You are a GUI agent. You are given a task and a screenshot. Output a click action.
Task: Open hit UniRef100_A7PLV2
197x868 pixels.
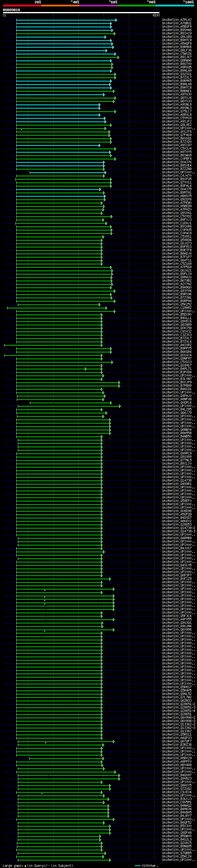(177, 20)
